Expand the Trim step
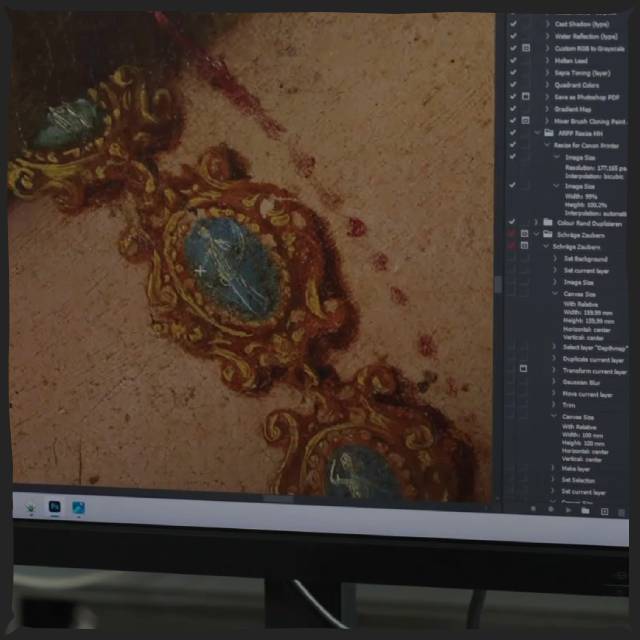The width and height of the screenshot is (640, 640). (x=554, y=404)
